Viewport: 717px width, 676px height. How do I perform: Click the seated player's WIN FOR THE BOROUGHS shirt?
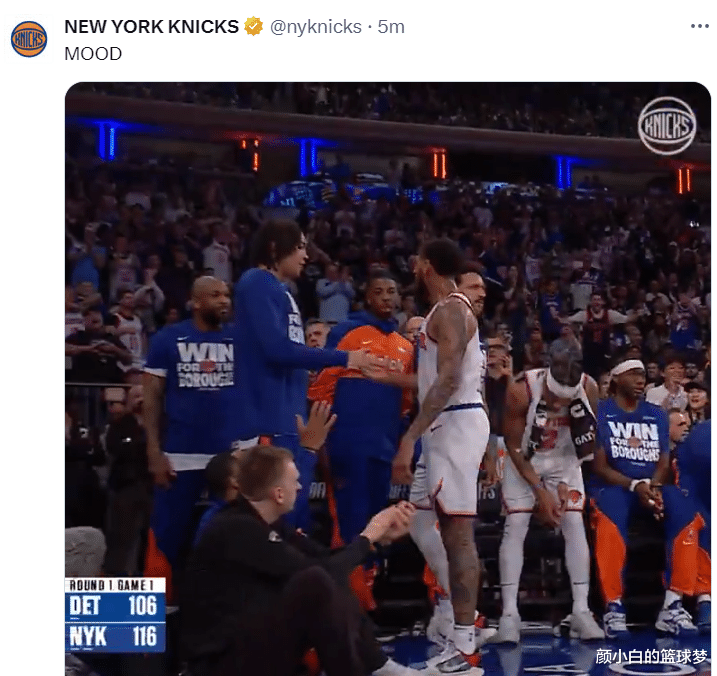click(x=633, y=440)
